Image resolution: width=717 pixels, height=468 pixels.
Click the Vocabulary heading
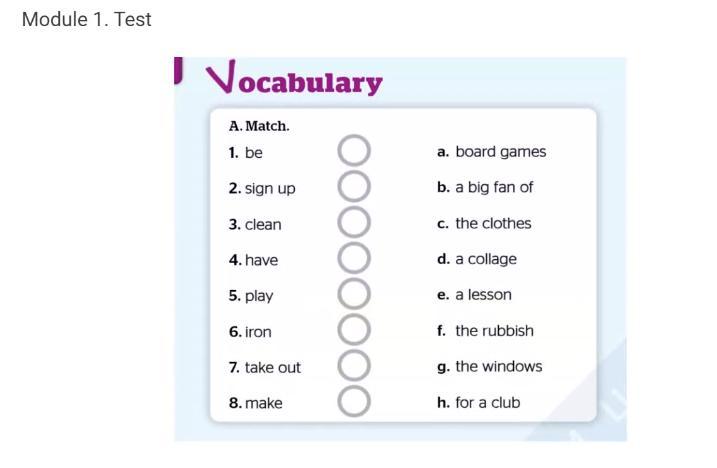click(x=294, y=80)
